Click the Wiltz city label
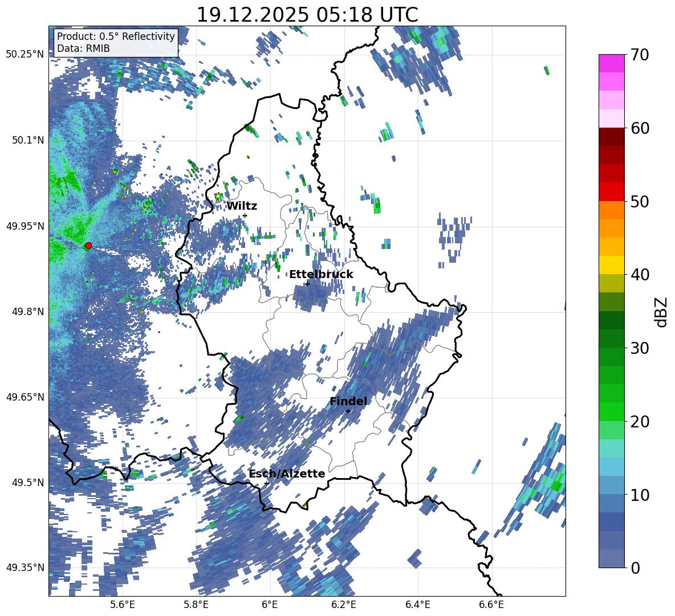This screenshot has height=616, width=675. (x=242, y=206)
